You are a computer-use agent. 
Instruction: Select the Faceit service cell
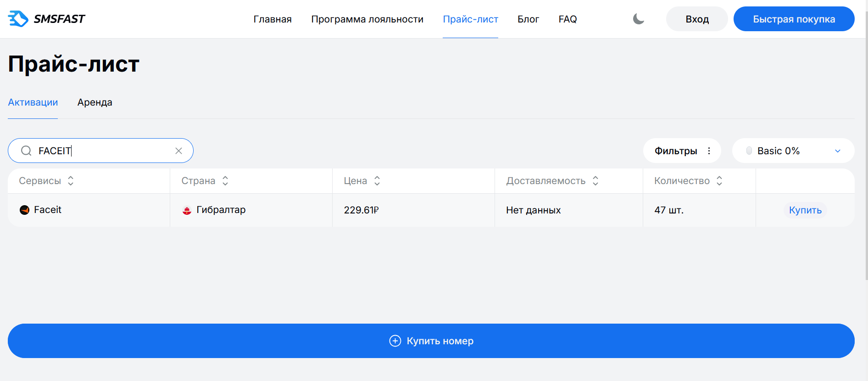(89, 210)
